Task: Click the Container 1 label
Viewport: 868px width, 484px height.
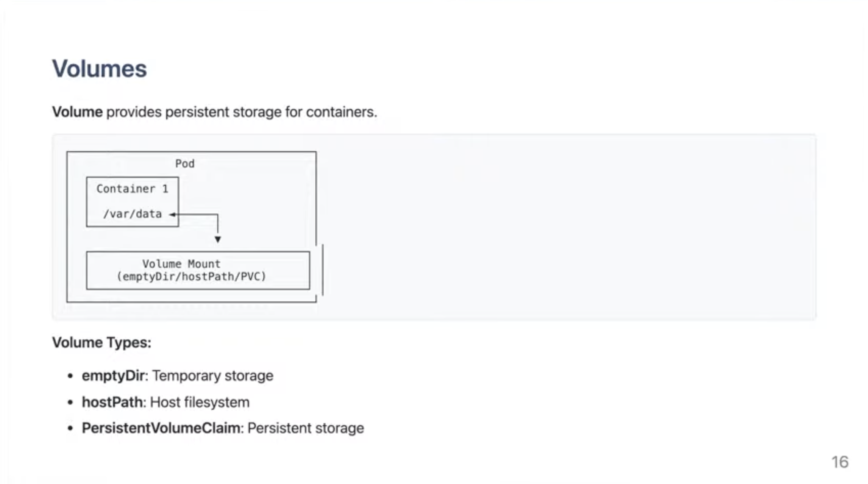Action: 132,189
